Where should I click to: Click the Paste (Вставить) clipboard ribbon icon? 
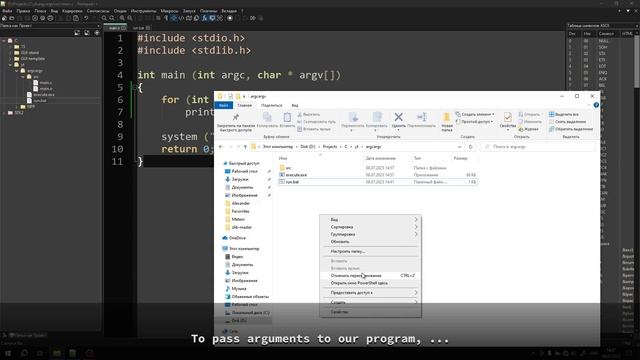pos(287,117)
